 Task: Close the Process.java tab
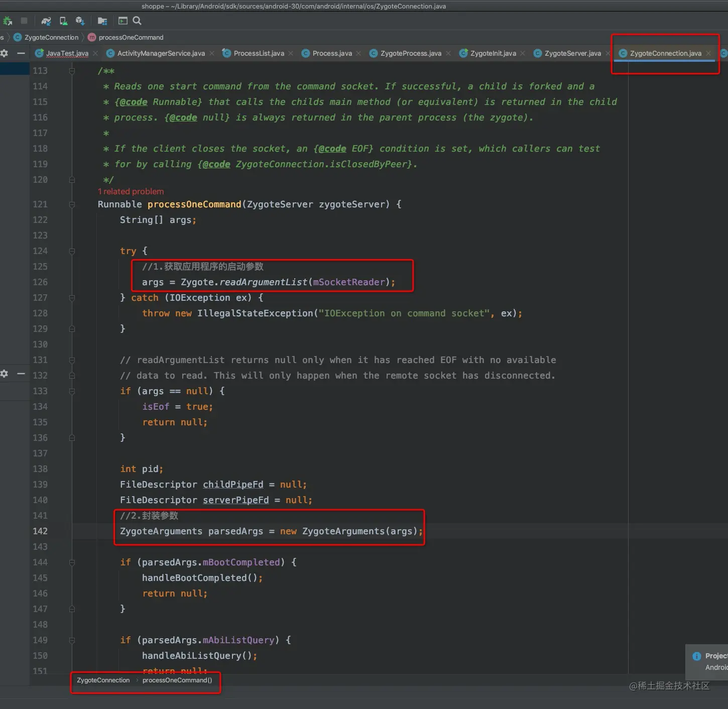pos(358,53)
